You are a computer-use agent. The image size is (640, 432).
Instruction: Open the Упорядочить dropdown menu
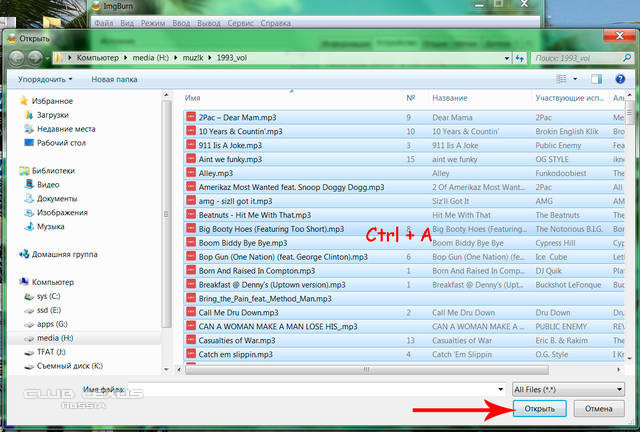tap(44, 79)
